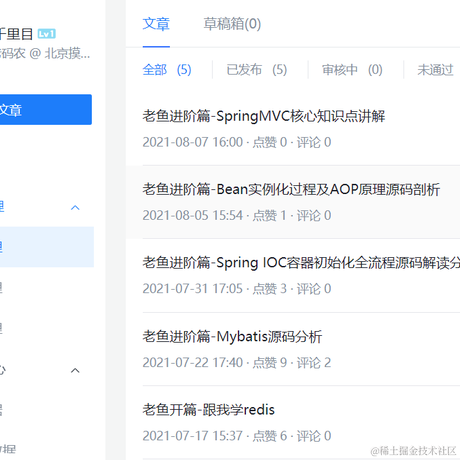This screenshot has height=460, width=460.
Task: Open article 老鱼进阶篇-Spring IOC容器初始化全流程源码解读
Action: [301, 263]
